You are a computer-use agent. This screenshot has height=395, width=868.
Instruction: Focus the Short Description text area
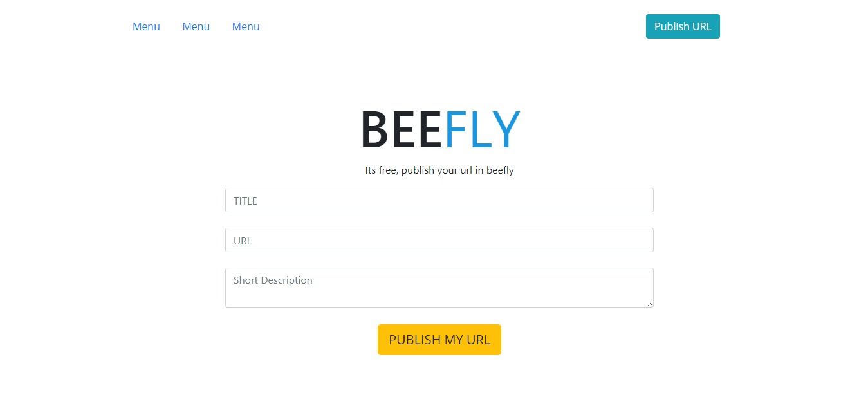439,288
